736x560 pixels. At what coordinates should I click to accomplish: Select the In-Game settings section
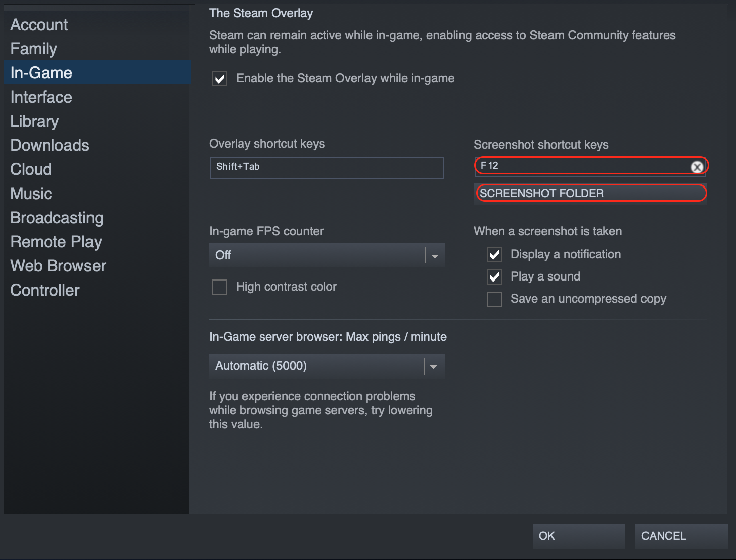click(97, 73)
